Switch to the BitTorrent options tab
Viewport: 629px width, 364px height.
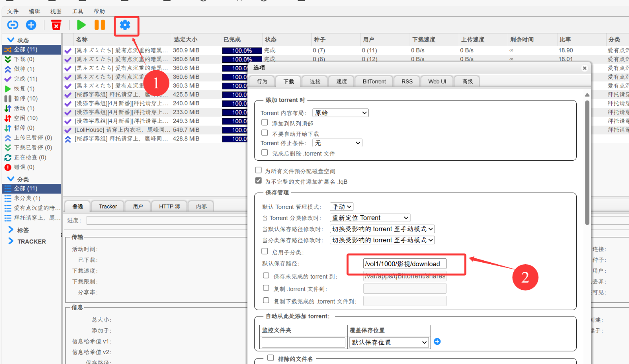click(x=373, y=81)
